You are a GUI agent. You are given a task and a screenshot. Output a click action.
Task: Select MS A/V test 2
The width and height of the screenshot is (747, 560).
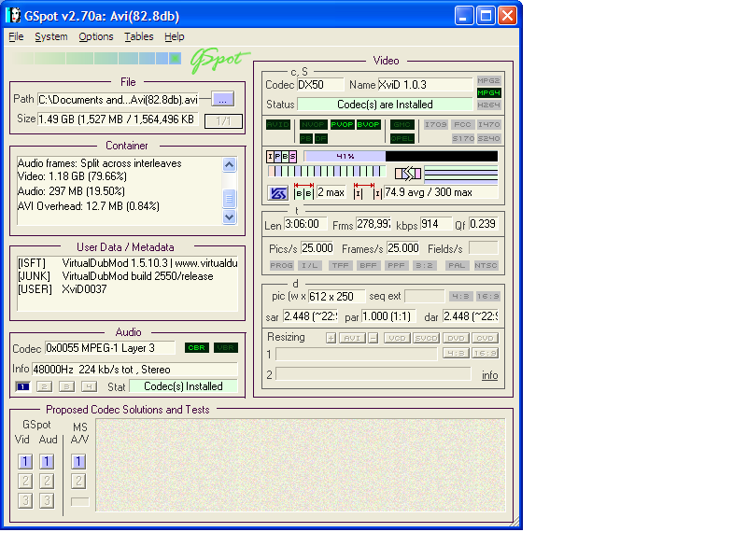pyautogui.click(x=78, y=481)
